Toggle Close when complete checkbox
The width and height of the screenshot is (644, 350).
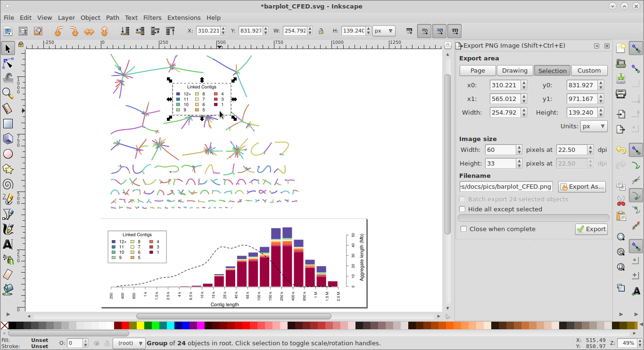tap(464, 229)
